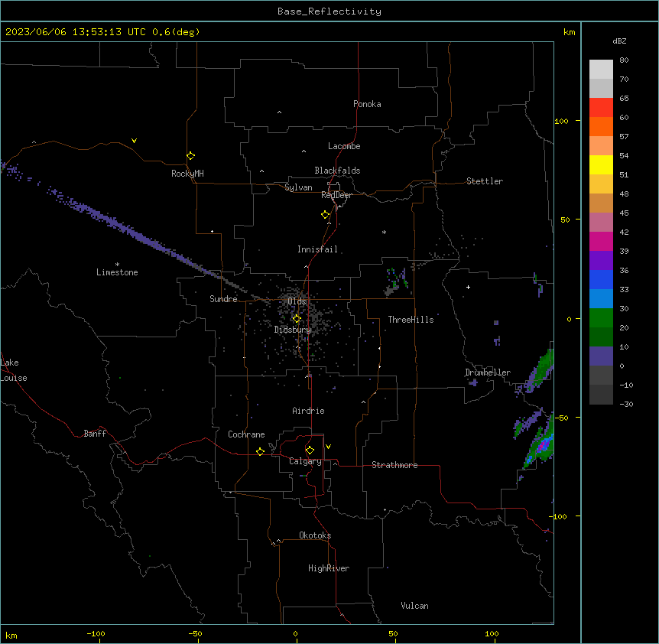
Task: Click the red swatch in dBZ legend
Action: point(601,108)
